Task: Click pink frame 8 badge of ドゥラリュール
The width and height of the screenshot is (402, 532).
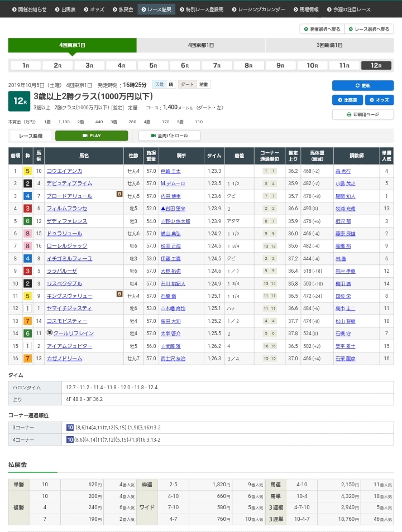Action: coord(27,234)
